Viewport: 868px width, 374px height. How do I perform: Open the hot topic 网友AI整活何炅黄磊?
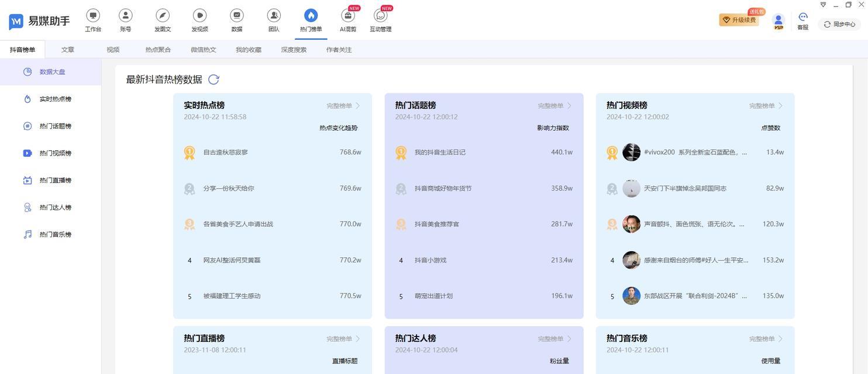pyautogui.click(x=232, y=260)
